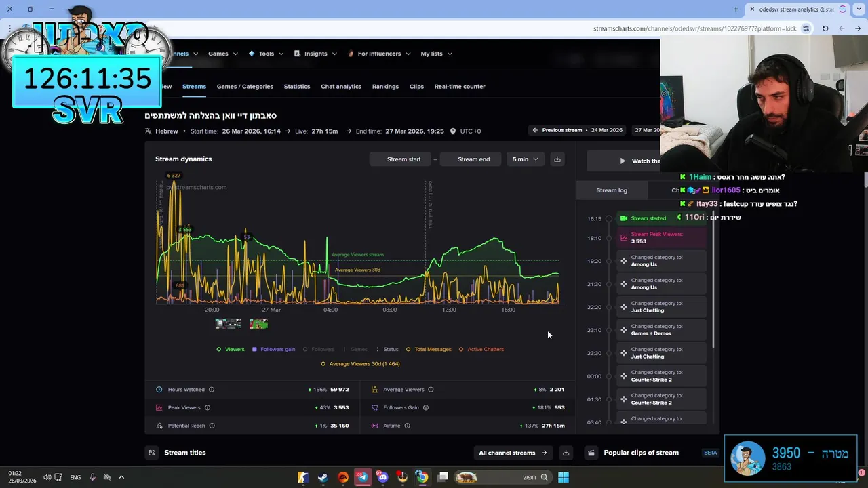Open All channel streams

point(513,453)
